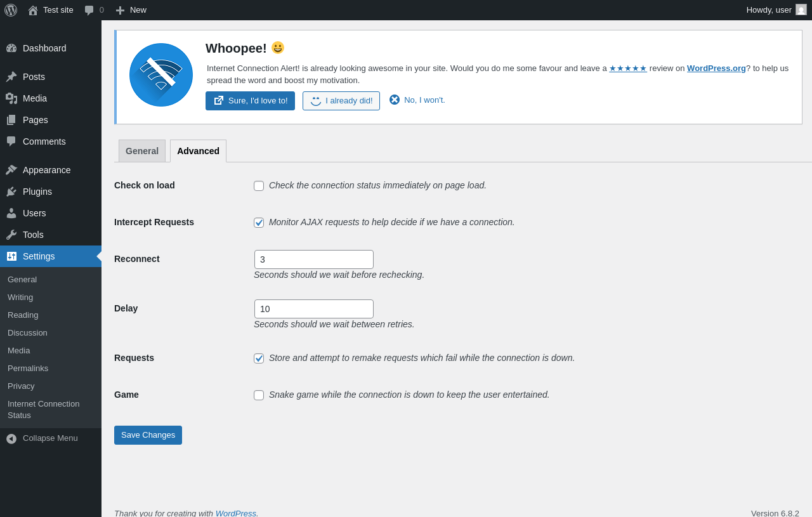Open the Permalinks settings submenu
Screen dimensions: 812x517
[51, 368]
